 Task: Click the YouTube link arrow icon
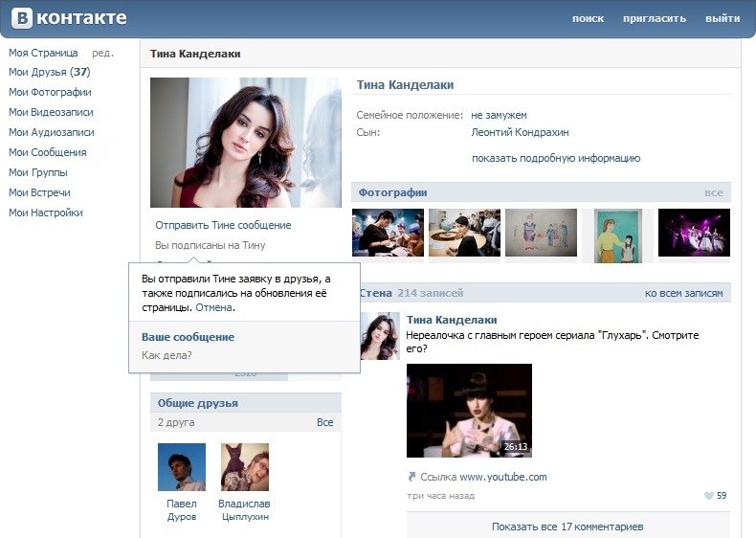411,477
